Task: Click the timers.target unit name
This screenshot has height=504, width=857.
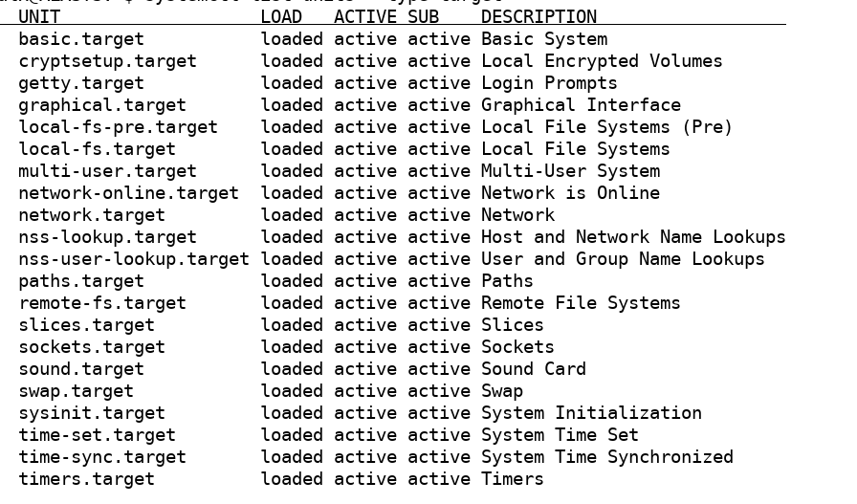Action: [x=86, y=479]
